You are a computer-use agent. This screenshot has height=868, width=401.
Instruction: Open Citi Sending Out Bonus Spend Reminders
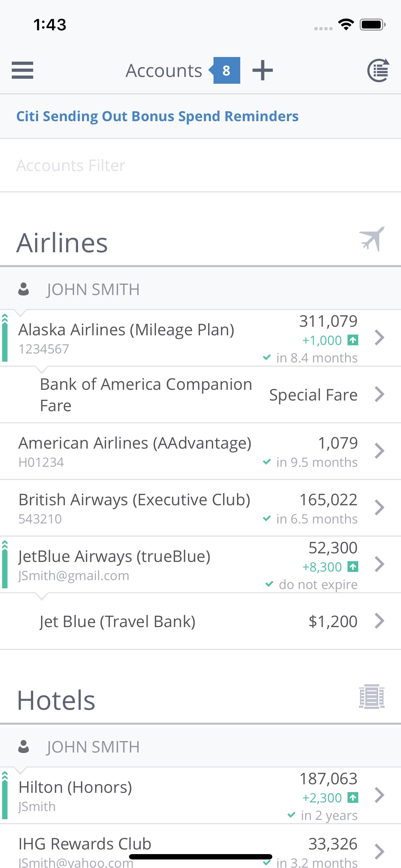point(157,116)
